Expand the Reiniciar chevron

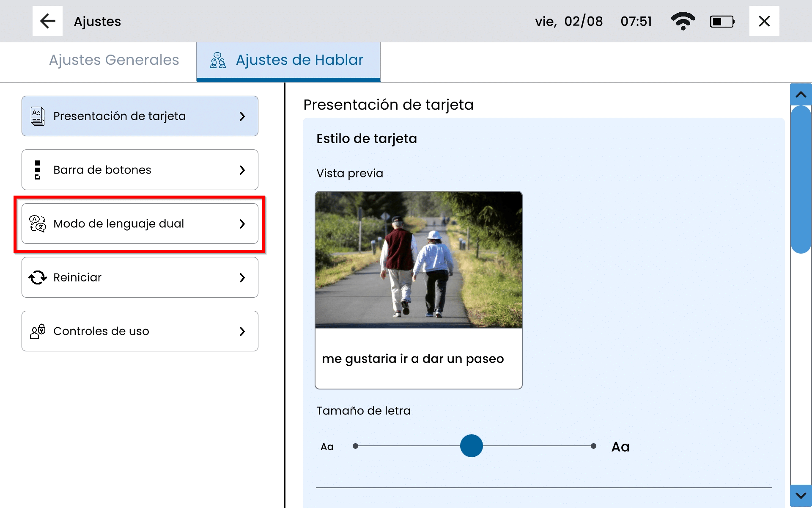point(242,277)
